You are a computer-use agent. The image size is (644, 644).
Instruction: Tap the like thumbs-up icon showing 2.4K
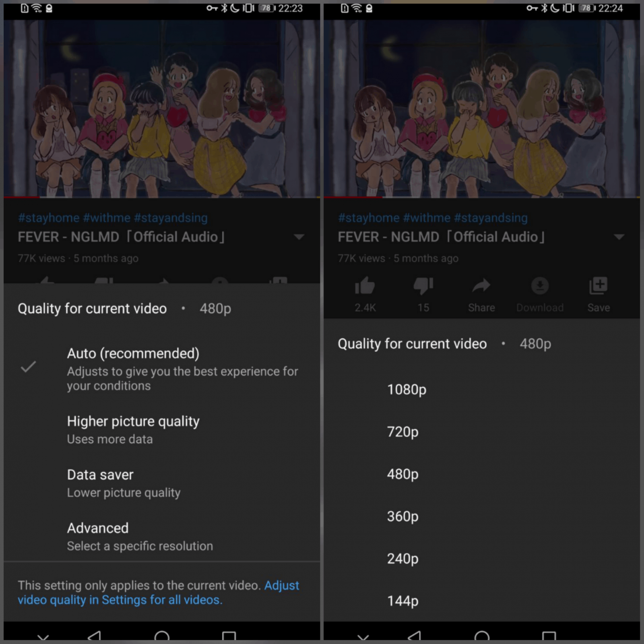[x=365, y=286]
